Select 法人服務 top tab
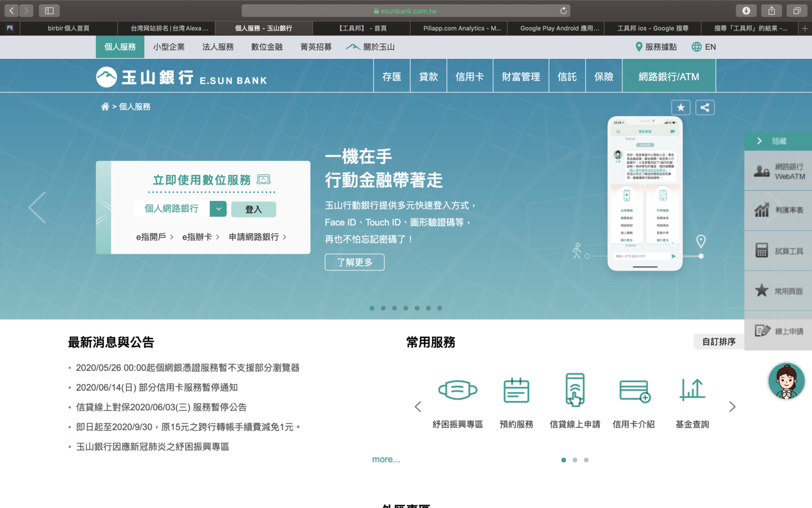Screen dimensions: 812x508 tap(218, 47)
